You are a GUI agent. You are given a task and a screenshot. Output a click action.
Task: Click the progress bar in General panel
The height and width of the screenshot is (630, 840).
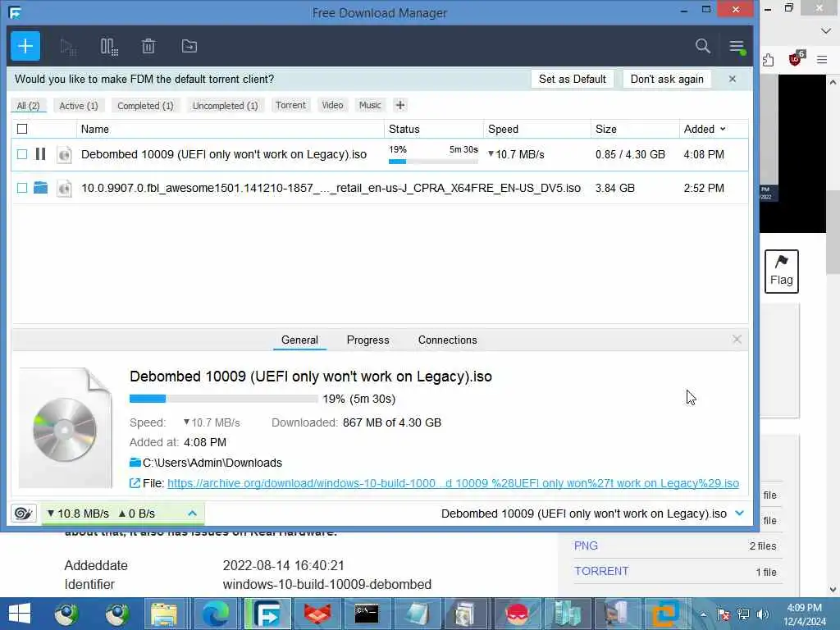[224, 399]
